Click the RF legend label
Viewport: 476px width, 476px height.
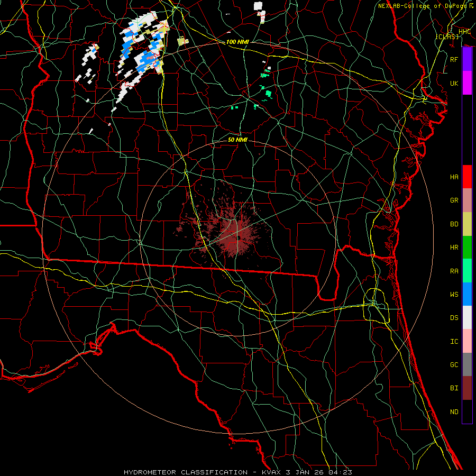[454, 59]
